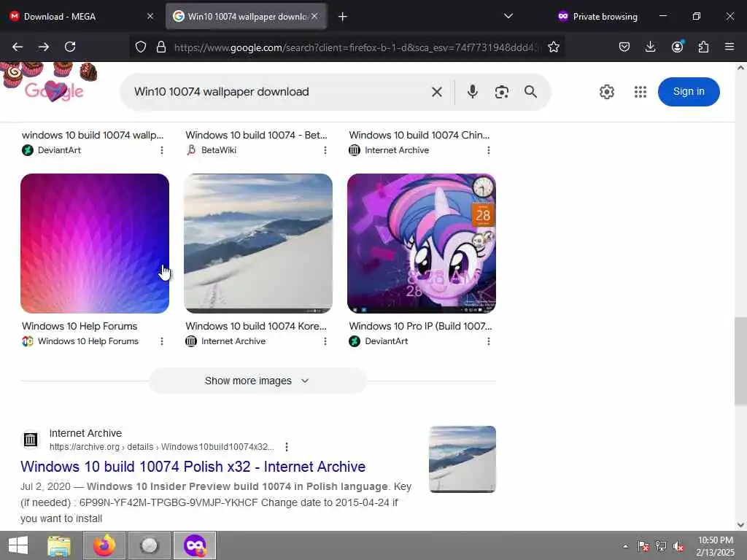Clear the Google search box
Image resolution: width=747 pixels, height=560 pixels.
pos(436,92)
